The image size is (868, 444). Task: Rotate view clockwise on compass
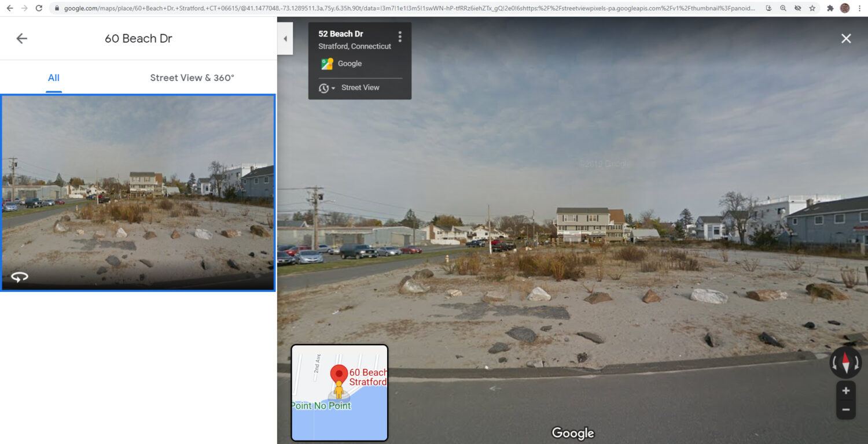(857, 363)
